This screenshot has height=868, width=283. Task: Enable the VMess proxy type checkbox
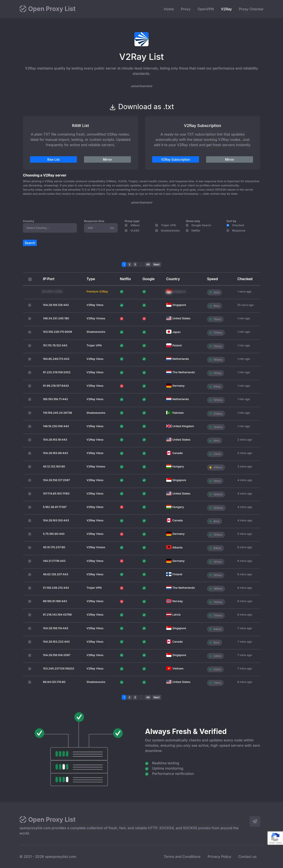click(126, 225)
